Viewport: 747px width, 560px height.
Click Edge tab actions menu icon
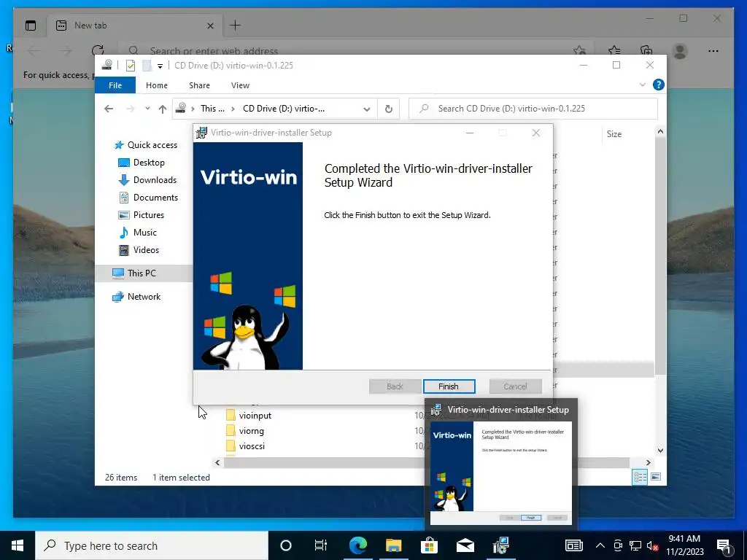click(31, 26)
